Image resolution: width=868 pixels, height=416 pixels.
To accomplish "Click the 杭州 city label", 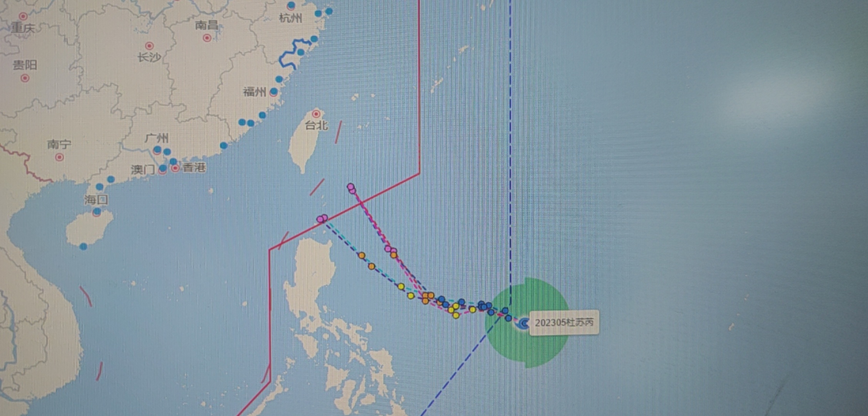I will point(291,18).
